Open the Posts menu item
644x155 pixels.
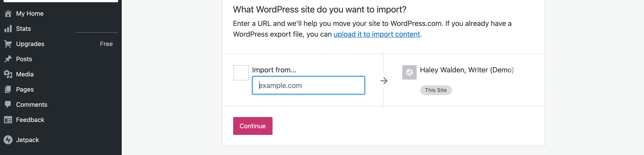pos(24,59)
